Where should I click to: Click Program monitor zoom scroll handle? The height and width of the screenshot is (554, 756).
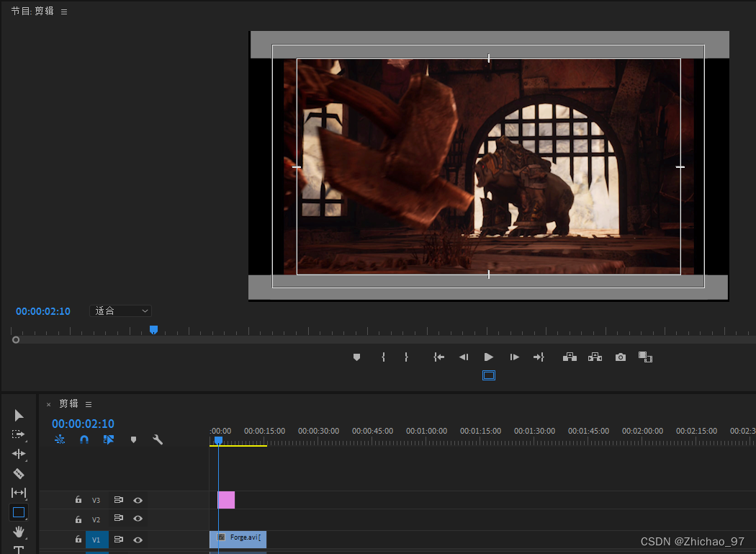(16, 340)
